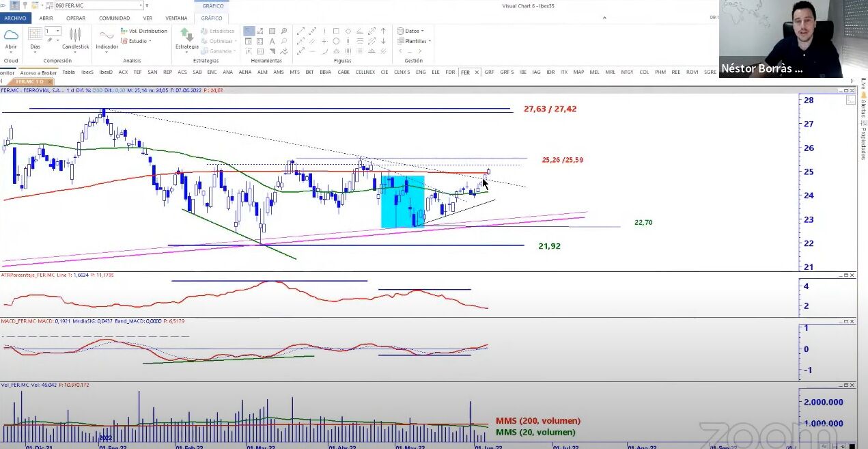868x449 pixels.
Task: Expand the Ganancia dropdown
Action: 219,51
